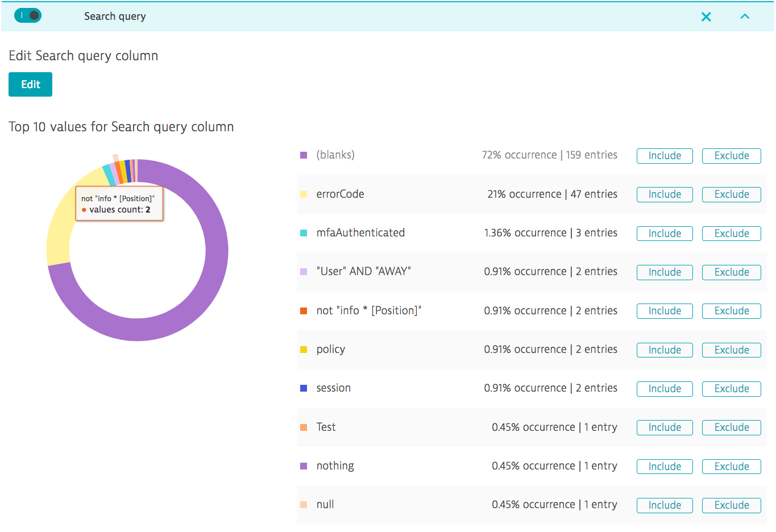Include not "info * [Position]" entries
Screen dimensions: 776x532
665,311
